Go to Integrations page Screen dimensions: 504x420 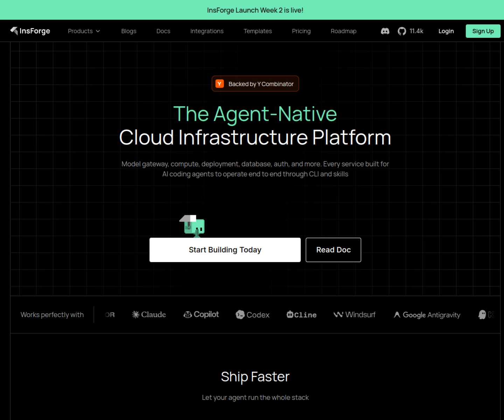[x=207, y=31]
